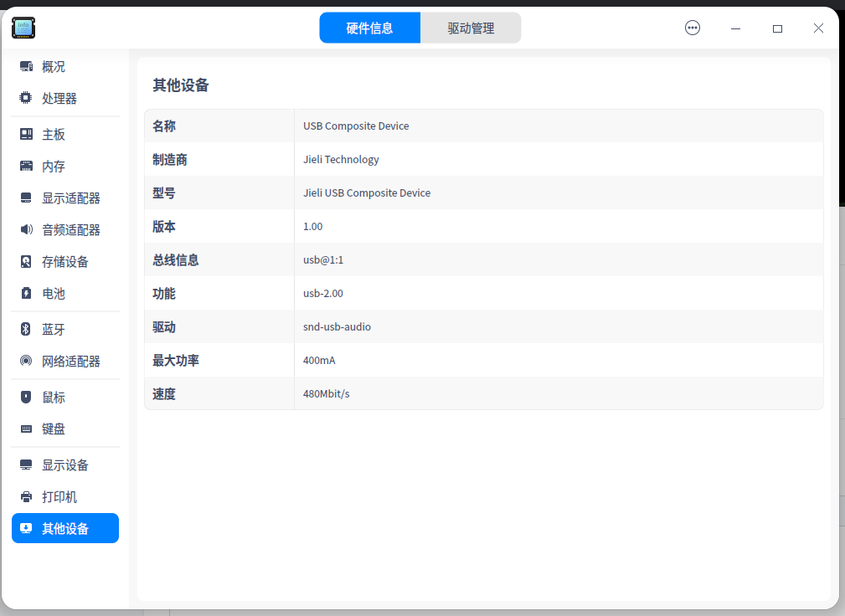845x616 pixels.
Task: Open the 主板 sidebar label
Action: point(54,135)
